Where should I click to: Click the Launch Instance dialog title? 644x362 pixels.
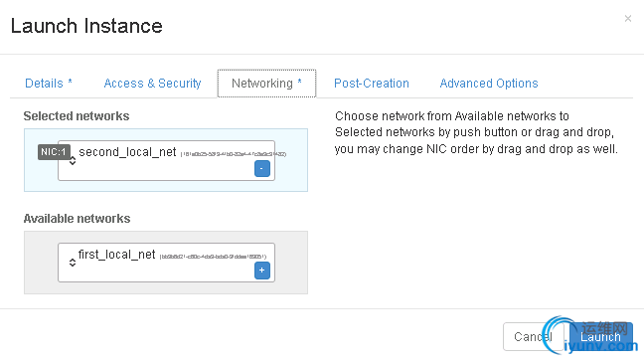pyautogui.click(x=86, y=26)
